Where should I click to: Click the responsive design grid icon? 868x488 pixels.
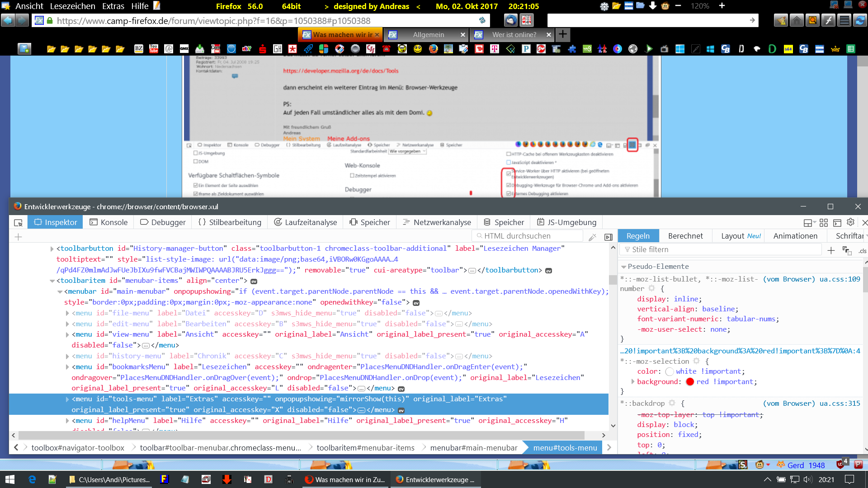[x=824, y=223]
